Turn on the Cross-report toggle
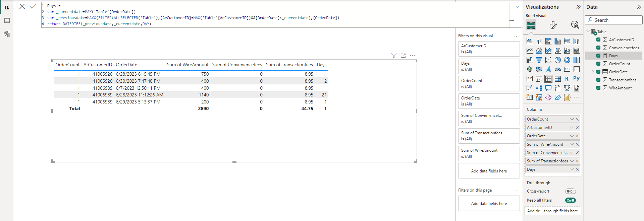 click(x=570, y=191)
